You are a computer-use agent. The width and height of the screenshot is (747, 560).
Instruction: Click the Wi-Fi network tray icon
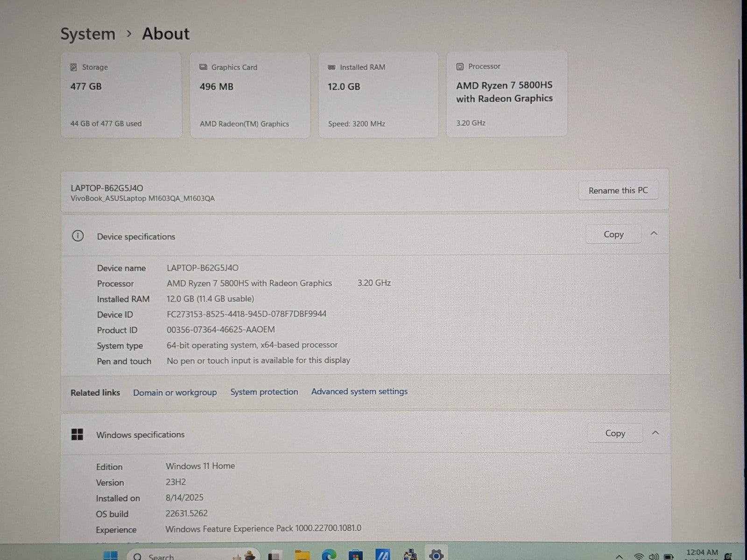[x=639, y=556]
